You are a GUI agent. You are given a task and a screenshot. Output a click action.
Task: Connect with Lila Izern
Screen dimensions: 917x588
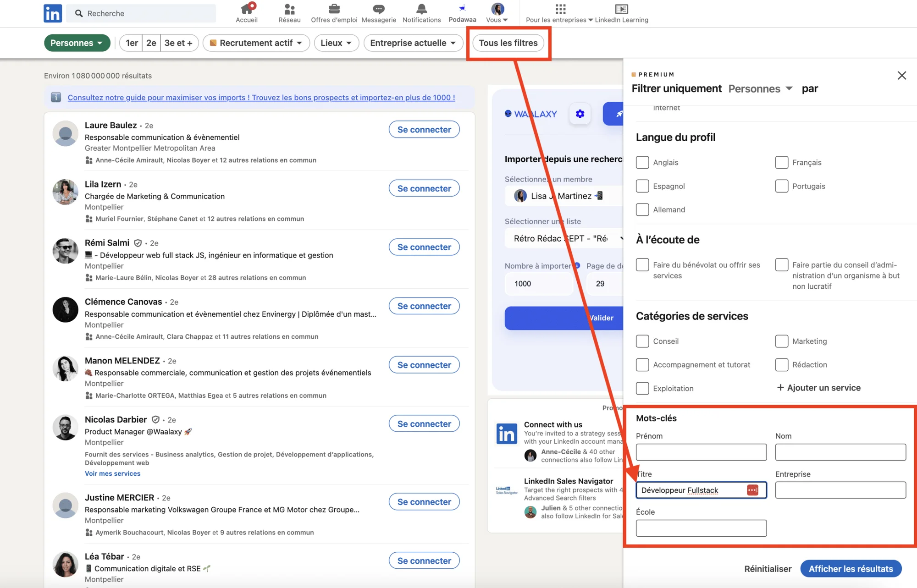[424, 188]
